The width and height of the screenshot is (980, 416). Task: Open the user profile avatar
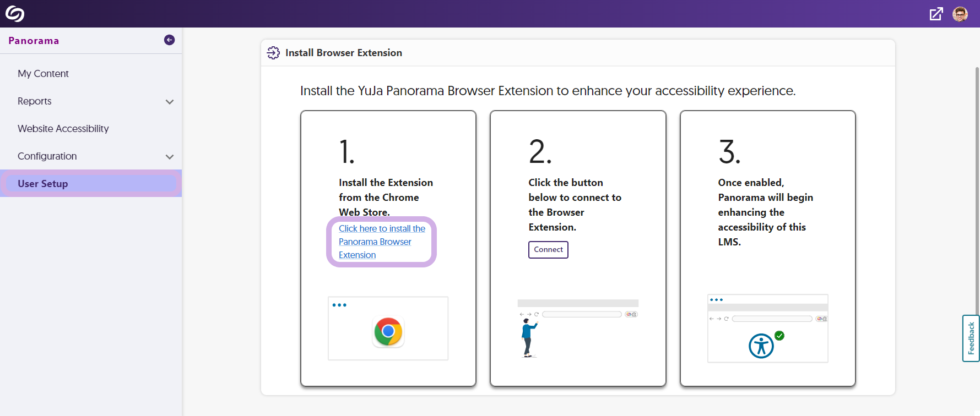pyautogui.click(x=960, y=14)
